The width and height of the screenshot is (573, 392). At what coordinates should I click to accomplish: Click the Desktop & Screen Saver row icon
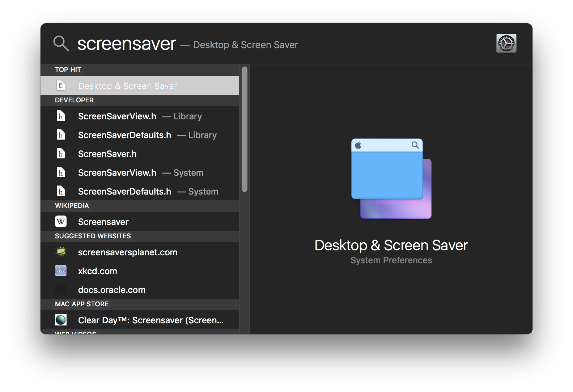[x=61, y=86]
